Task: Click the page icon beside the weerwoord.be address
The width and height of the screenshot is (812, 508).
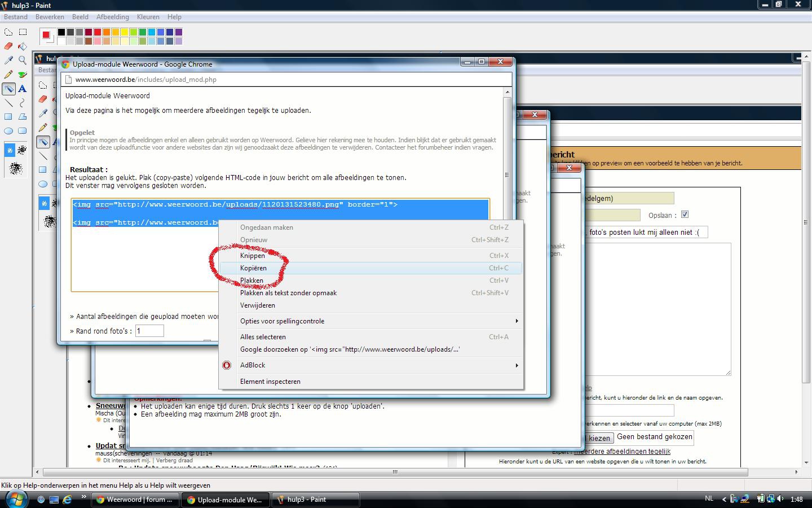Action: 68,80
